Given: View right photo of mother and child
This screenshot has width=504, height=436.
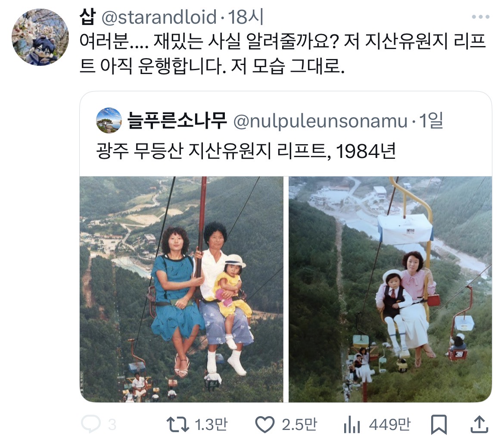Looking at the screenshot, I should 390,289.
